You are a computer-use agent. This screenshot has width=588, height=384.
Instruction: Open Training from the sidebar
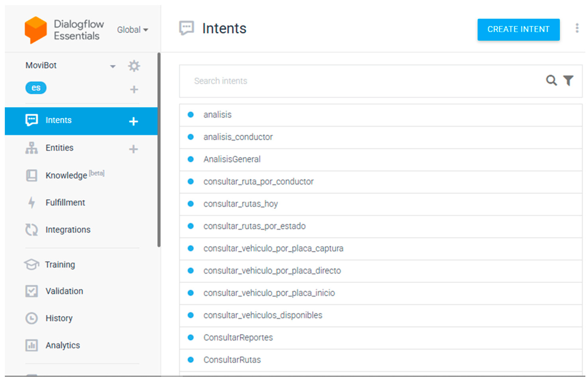point(60,265)
